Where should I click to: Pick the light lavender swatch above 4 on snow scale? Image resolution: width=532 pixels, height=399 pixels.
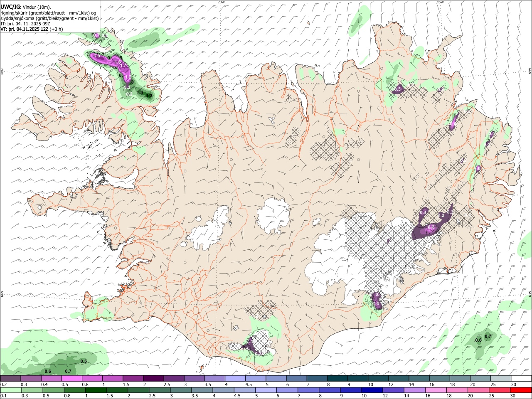click(235, 379)
